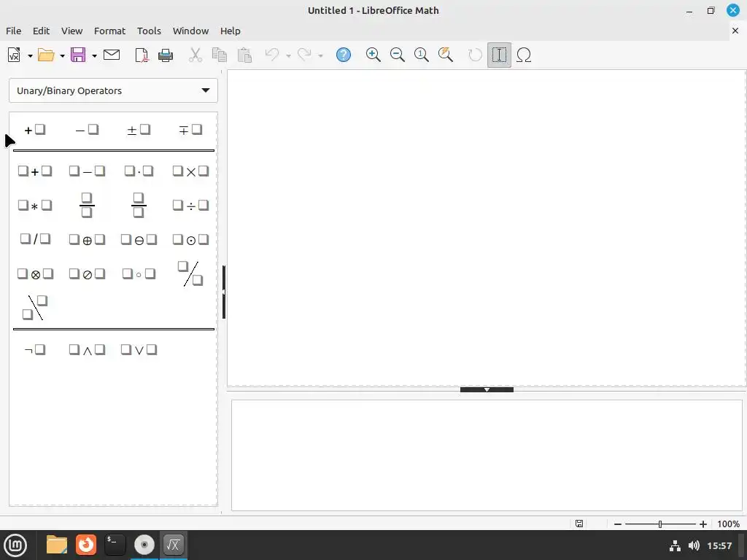Insert the binary subtraction element
Viewport: 747px width, 560px height.
(x=87, y=171)
